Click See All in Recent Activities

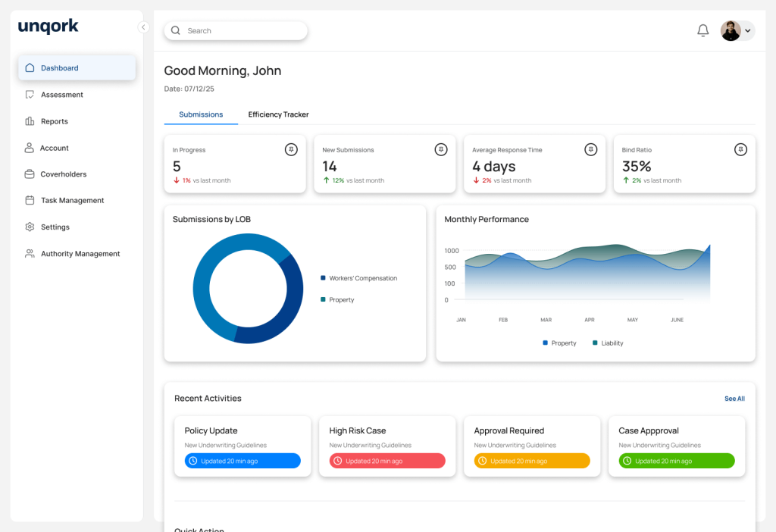pyautogui.click(x=734, y=399)
